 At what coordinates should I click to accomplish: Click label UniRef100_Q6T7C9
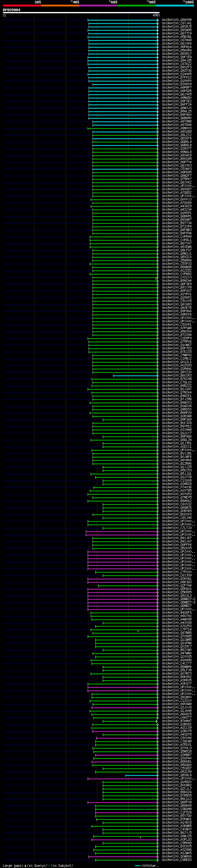(x=177, y=33)
